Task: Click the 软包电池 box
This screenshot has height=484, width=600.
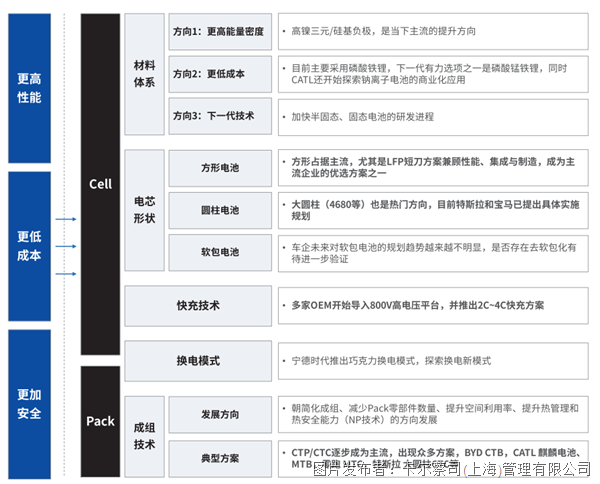Action: click(220, 252)
